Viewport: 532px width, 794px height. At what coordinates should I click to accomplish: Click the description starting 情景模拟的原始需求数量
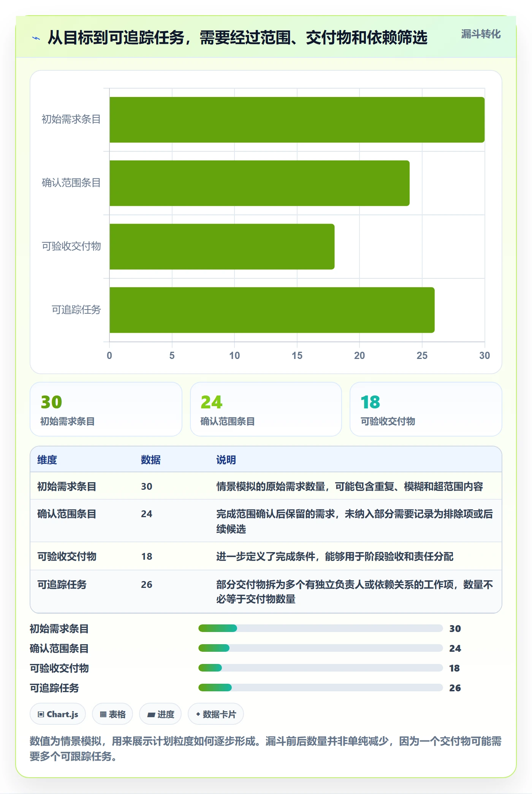pyautogui.click(x=350, y=486)
